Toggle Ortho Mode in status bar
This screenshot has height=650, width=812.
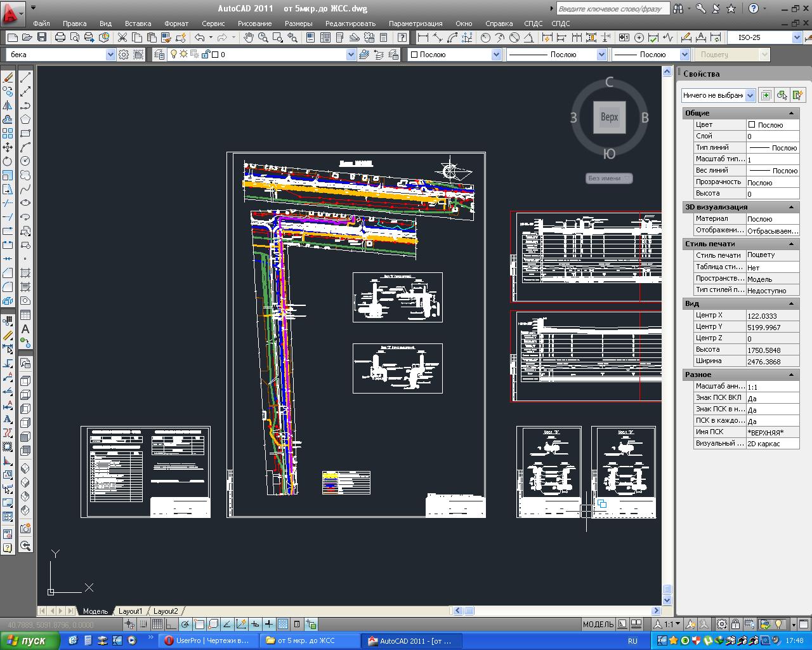point(171,624)
